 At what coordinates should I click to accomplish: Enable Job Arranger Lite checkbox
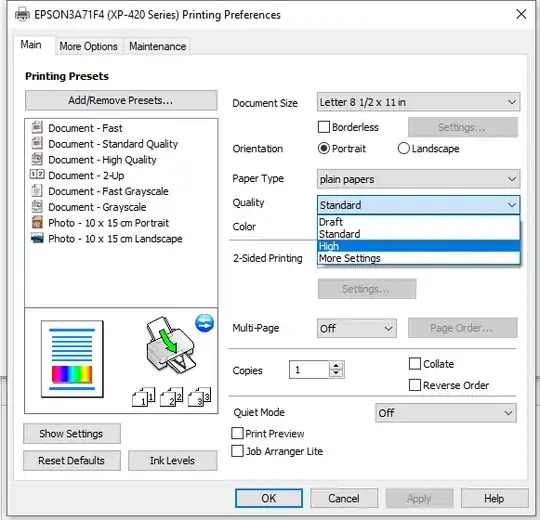tap(237, 451)
